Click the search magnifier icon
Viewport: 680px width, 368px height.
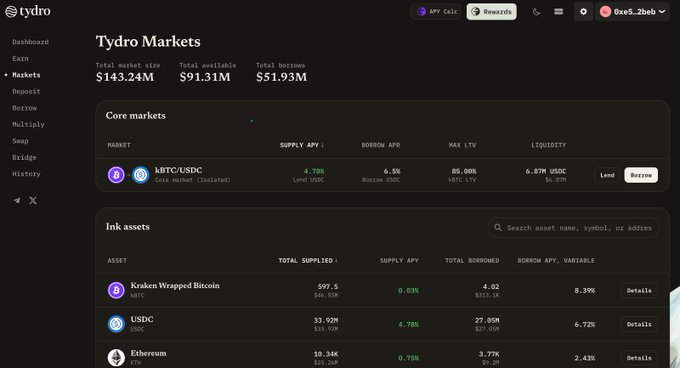point(498,228)
